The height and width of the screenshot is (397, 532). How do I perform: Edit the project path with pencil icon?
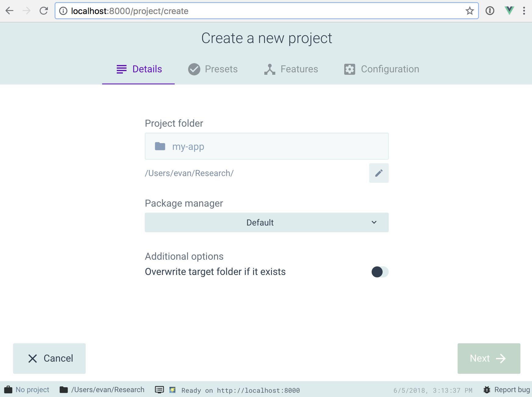click(x=379, y=173)
